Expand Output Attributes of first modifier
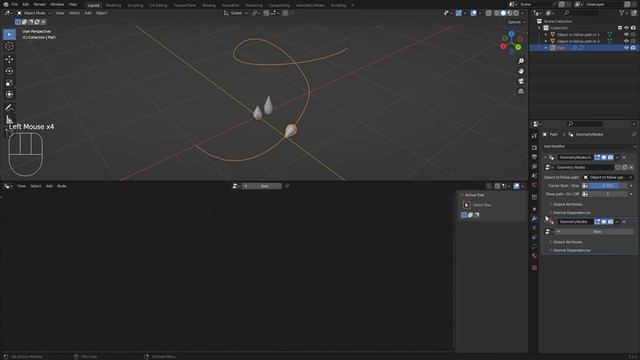Image resolution: width=640 pixels, height=360 pixels. 567,204
